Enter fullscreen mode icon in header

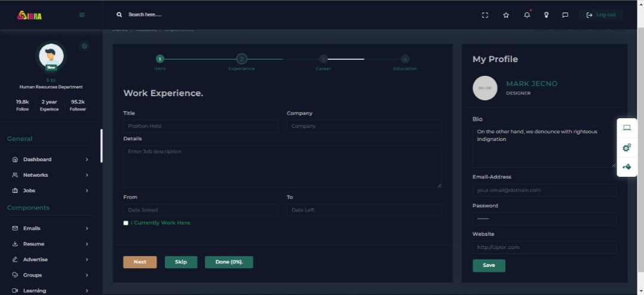pyautogui.click(x=485, y=15)
